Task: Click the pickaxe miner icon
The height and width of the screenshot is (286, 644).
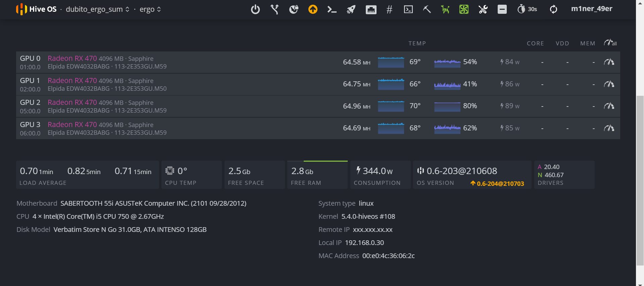Action: 427,9
